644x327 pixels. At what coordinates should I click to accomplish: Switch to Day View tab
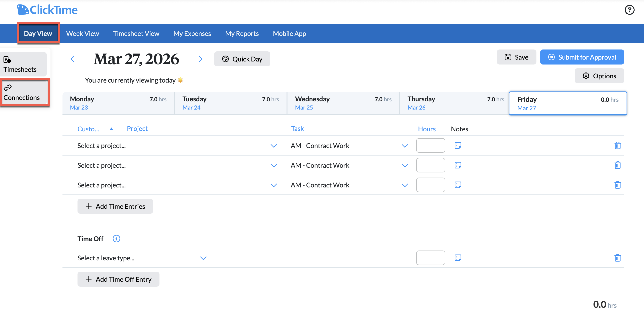click(x=38, y=34)
